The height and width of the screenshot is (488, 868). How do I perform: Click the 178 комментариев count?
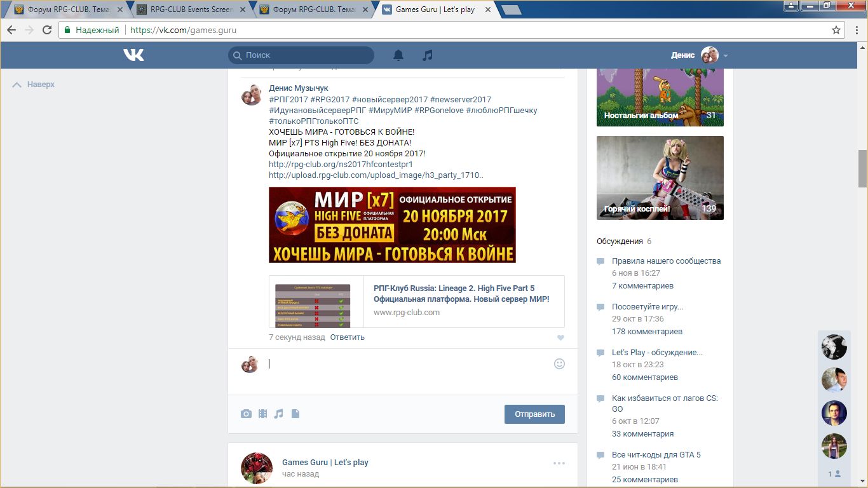click(647, 332)
